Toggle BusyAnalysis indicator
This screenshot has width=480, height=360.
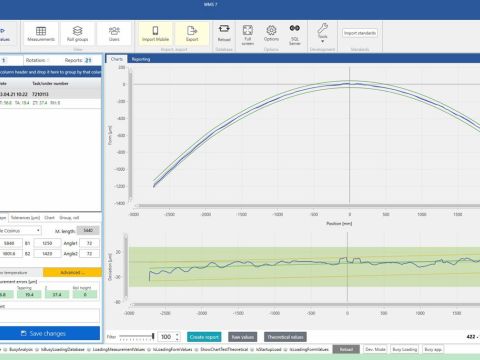point(18,349)
